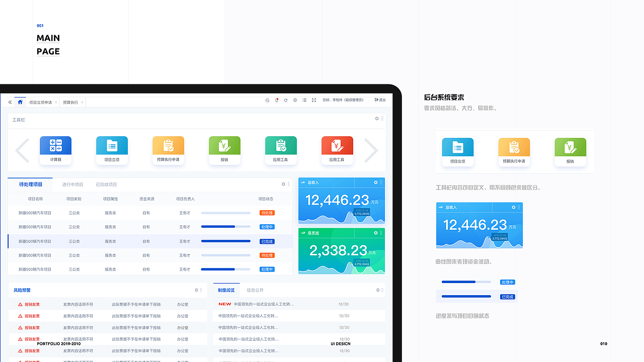Screen dimensions: 644x362
Task: Switch to the 项目立项申请 tab
Action: tap(40, 103)
